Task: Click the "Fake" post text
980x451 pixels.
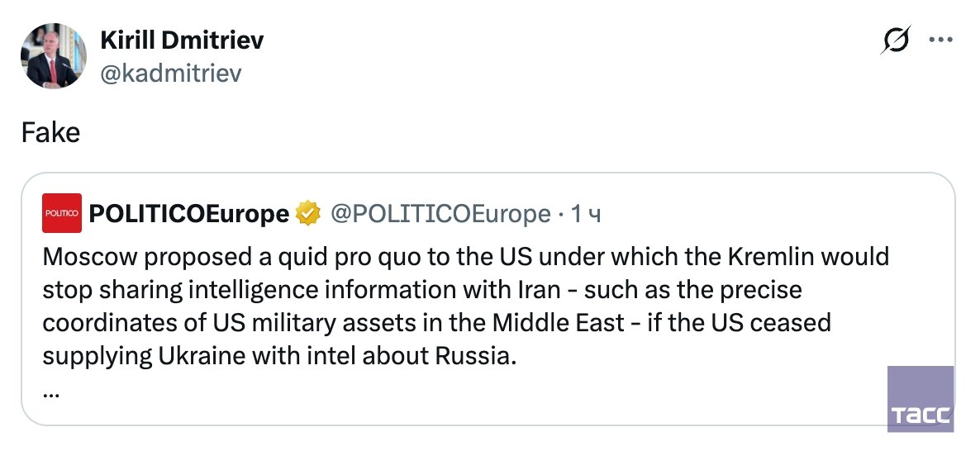Action: tap(51, 132)
